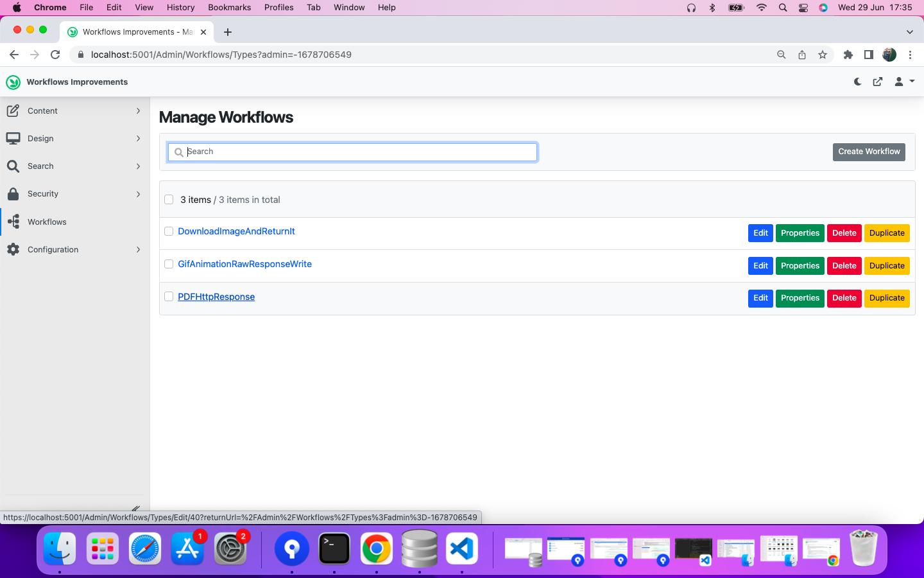
Task: Edit the PDFHttpResponse workflow
Action: [x=760, y=298]
